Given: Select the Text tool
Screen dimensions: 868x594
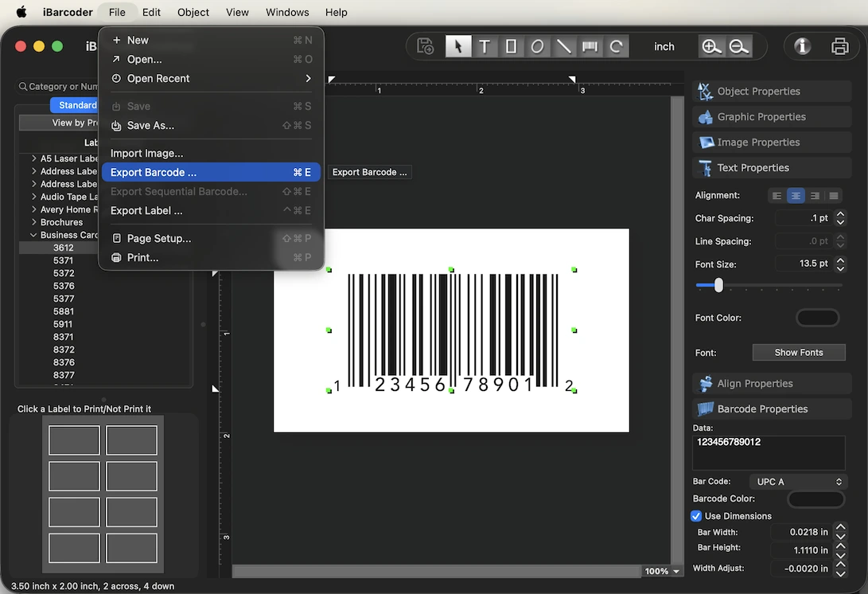Looking at the screenshot, I should point(485,46).
